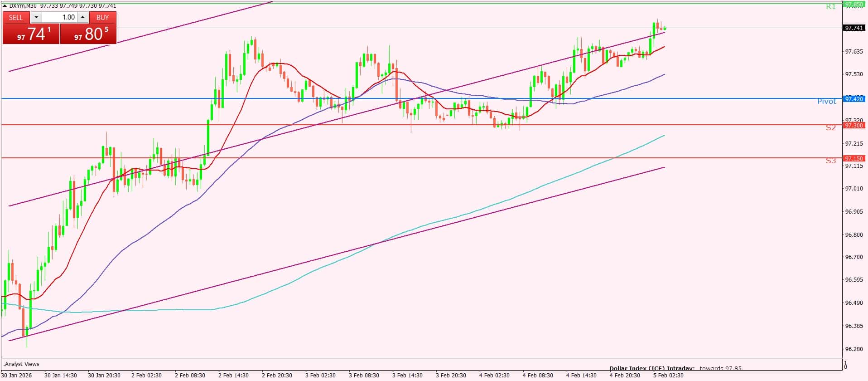Click the blue Pivot text label
Viewport: 868px width, 381px height.
click(826, 102)
